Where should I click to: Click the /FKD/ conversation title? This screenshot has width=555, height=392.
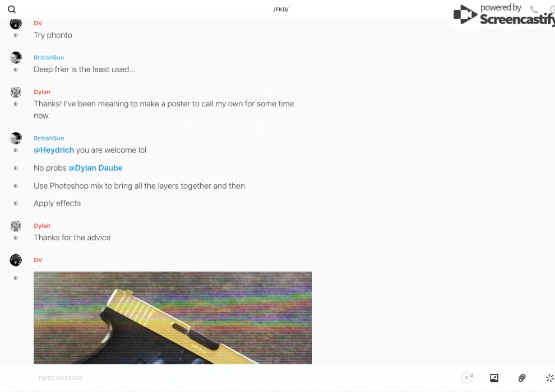pos(281,10)
